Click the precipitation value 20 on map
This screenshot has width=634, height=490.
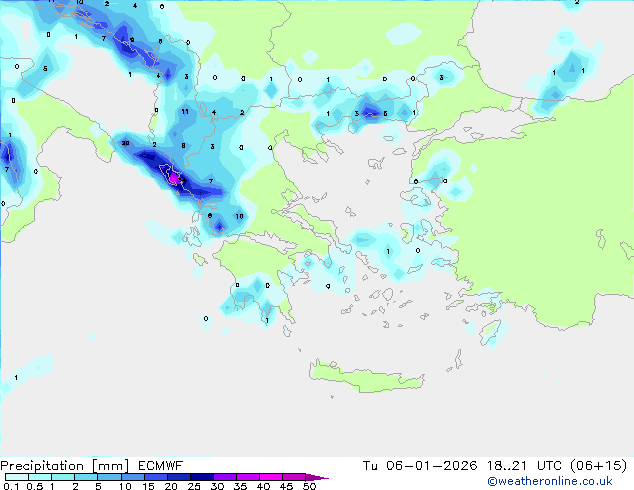[125, 143]
